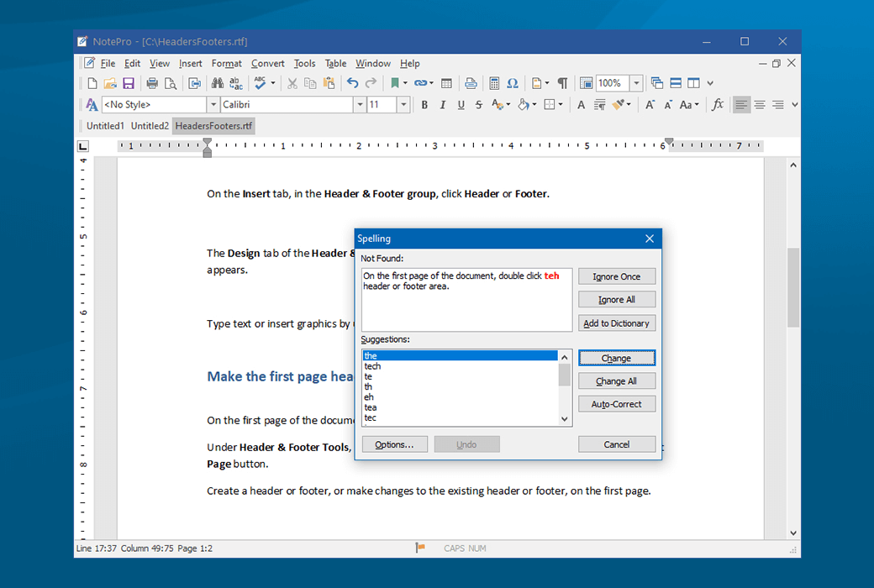Open the 100% zoom dropdown
This screenshot has height=588, width=874.
[636, 84]
